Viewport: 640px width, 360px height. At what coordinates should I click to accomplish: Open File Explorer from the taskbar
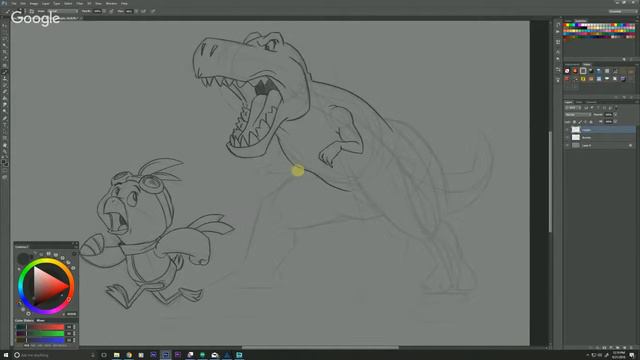click(x=116, y=355)
